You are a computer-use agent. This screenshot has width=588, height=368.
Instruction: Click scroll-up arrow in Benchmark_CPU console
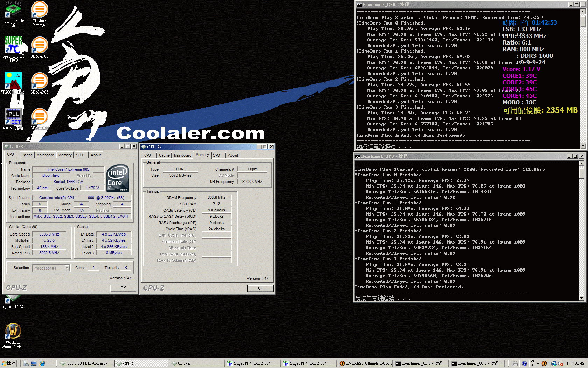coord(583,12)
